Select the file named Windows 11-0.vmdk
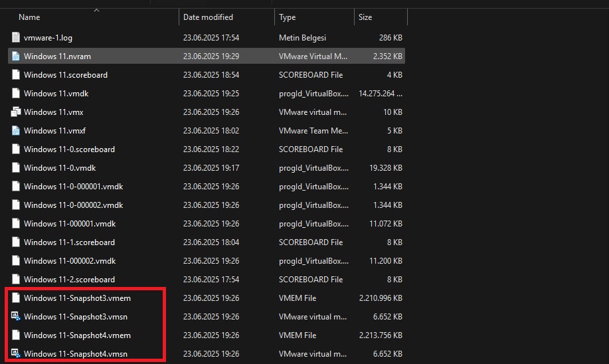609x364 pixels. point(60,168)
